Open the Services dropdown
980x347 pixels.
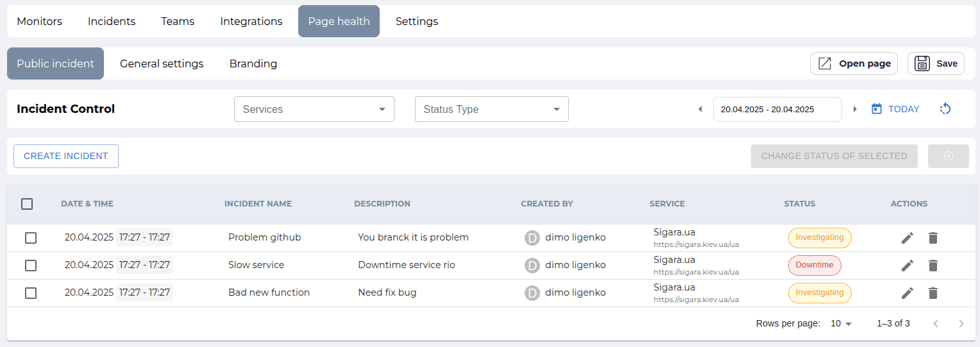[314, 109]
